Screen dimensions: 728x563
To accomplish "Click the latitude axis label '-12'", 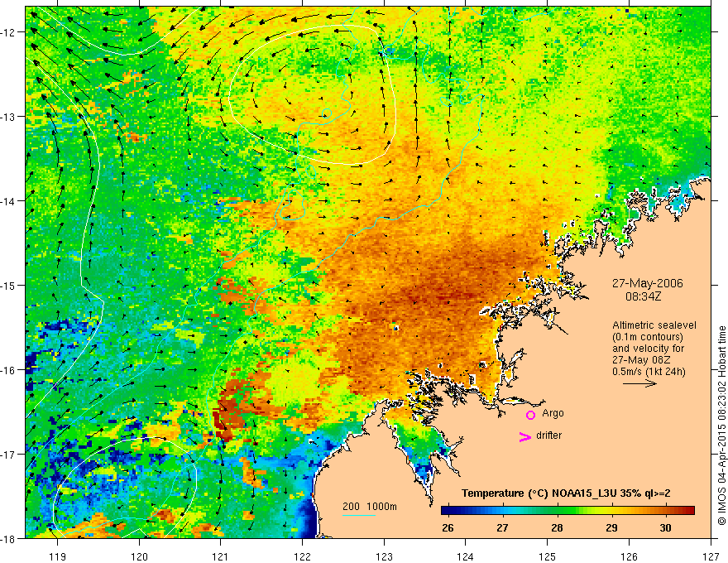I will tap(8, 32).
